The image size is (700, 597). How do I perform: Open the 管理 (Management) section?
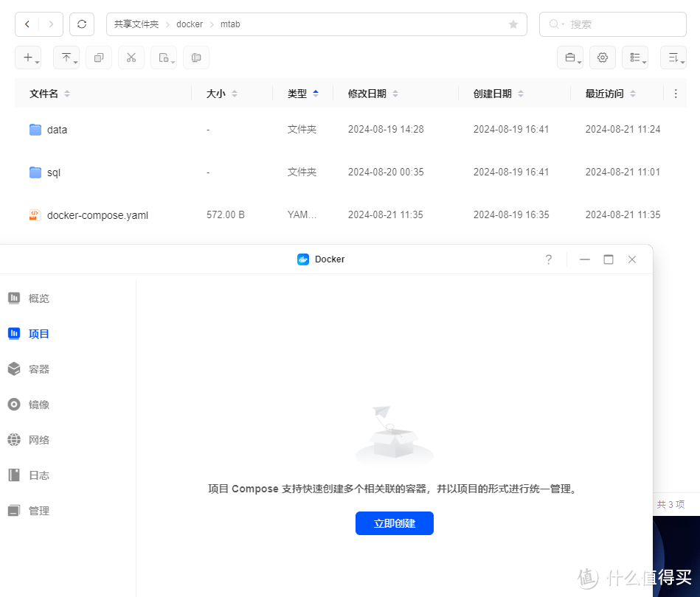click(x=38, y=510)
